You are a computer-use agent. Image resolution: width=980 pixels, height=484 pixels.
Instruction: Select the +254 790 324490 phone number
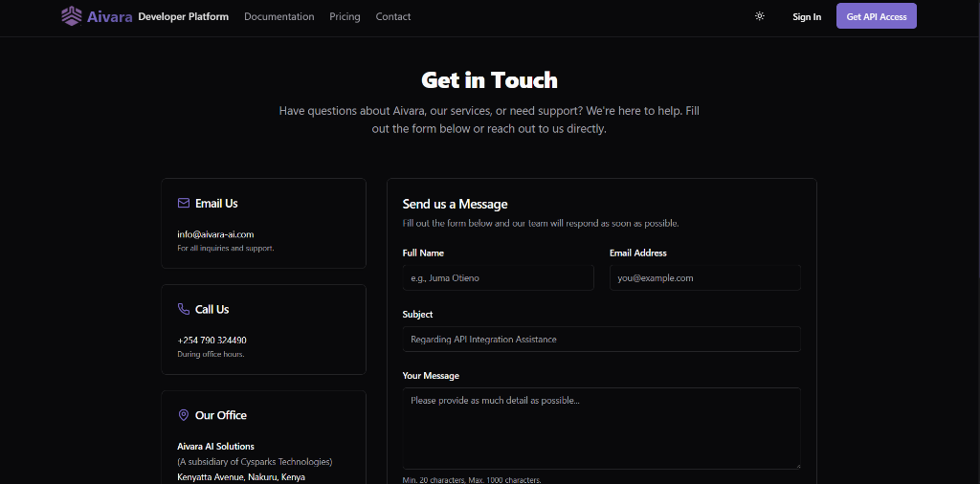(212, 341)
